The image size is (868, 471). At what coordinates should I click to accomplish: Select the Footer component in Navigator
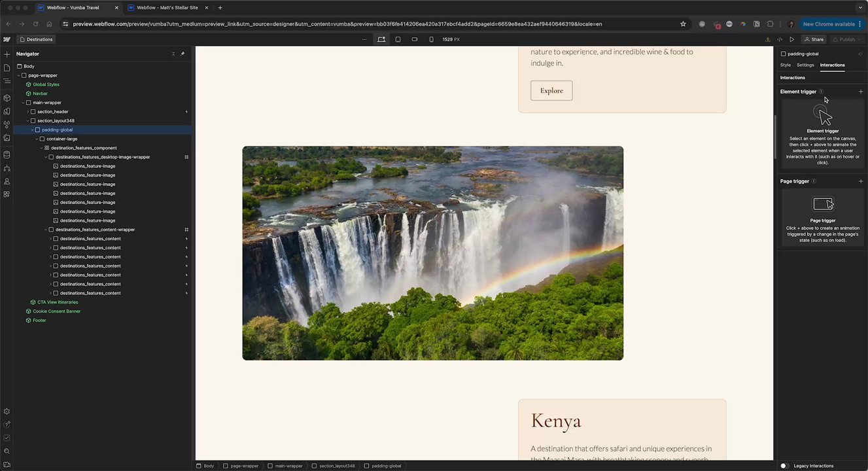(39, 321)
